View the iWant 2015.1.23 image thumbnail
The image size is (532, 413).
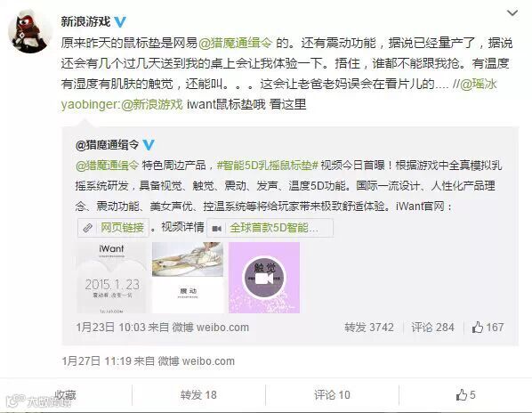(x=111, y=278)
